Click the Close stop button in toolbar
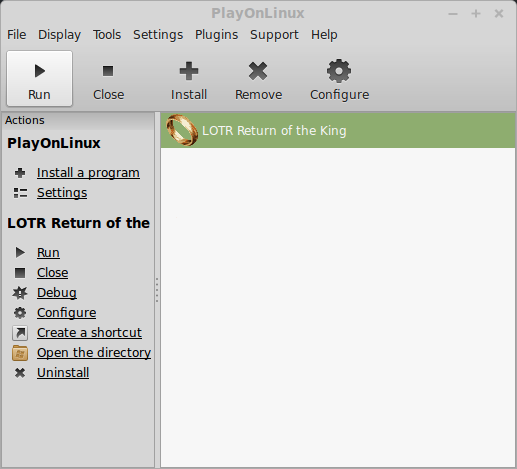 108,79
